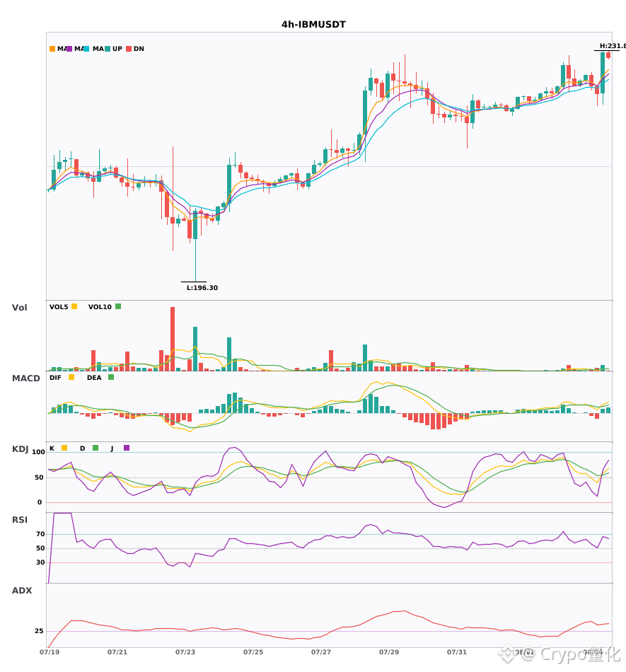
Task: Click the yellow VOL5 legend swatch
Action: point(74,306)
